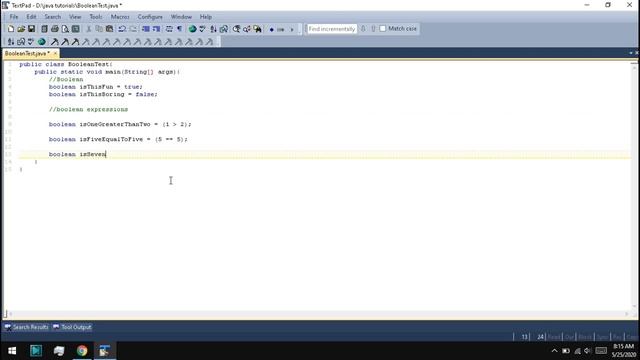Show hidden system tray icons chevron
This screenshot has height=360, width=640.
coord(554,351)
